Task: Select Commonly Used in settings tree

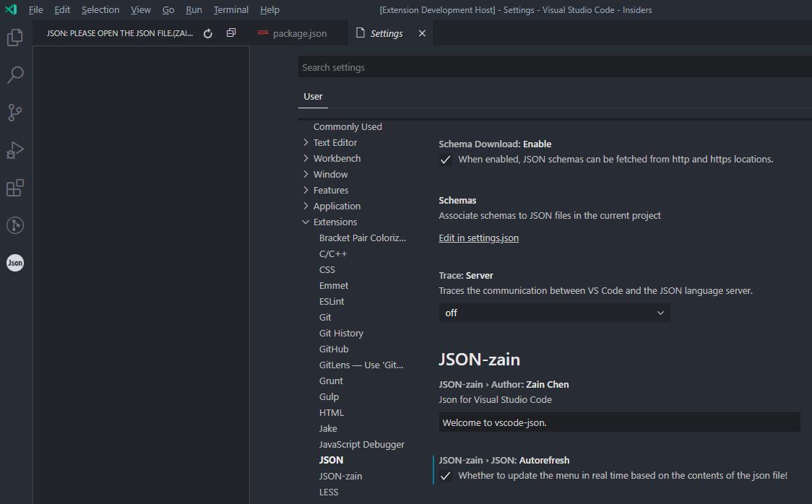Action: point(347,127)
